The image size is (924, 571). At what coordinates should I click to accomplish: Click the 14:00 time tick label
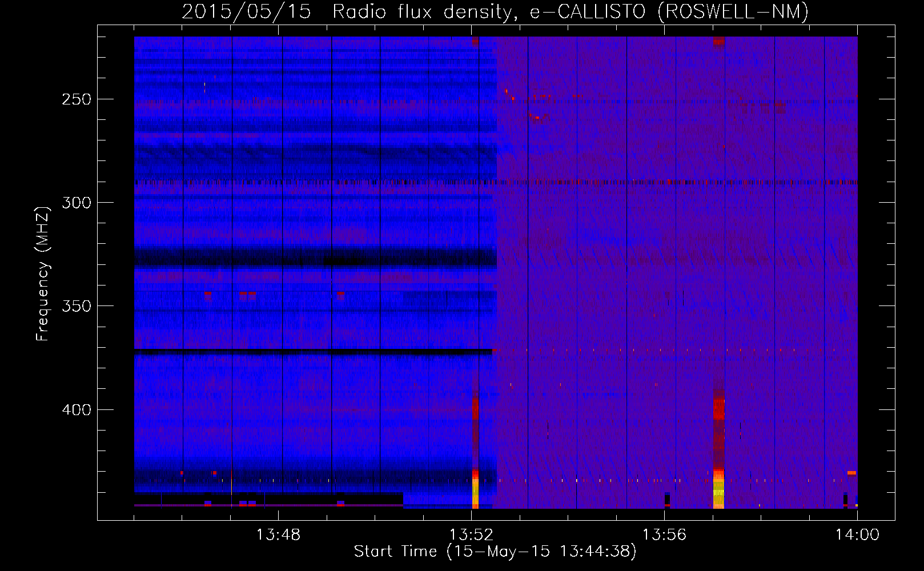[857, 534]
